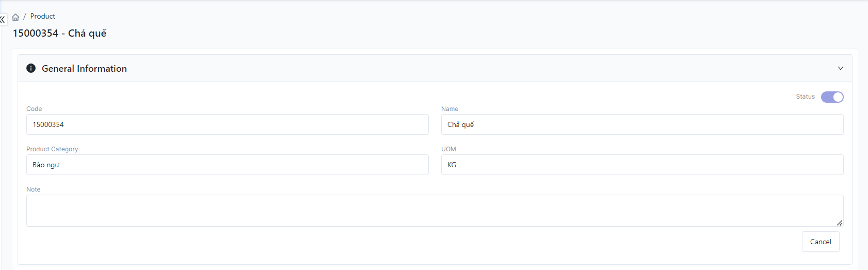Go to Product in the breadcrumb
The image size is (868, 270).
(42, 17)
